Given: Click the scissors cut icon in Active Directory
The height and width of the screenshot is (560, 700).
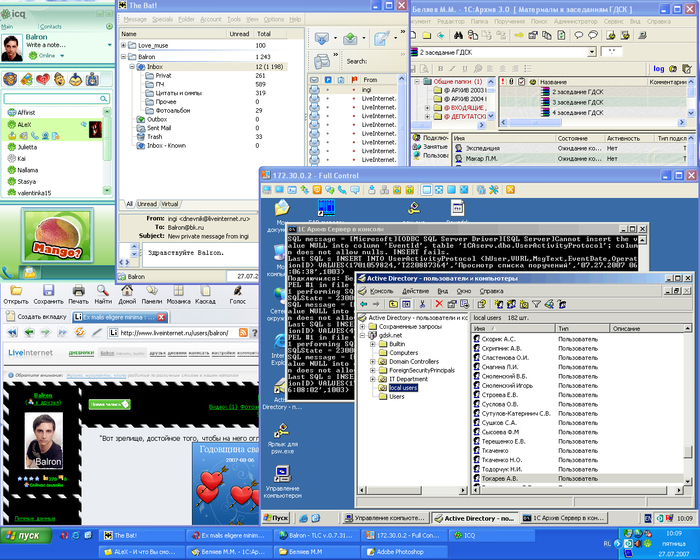Looking at the screenshot, I should (x=422, y=304).
